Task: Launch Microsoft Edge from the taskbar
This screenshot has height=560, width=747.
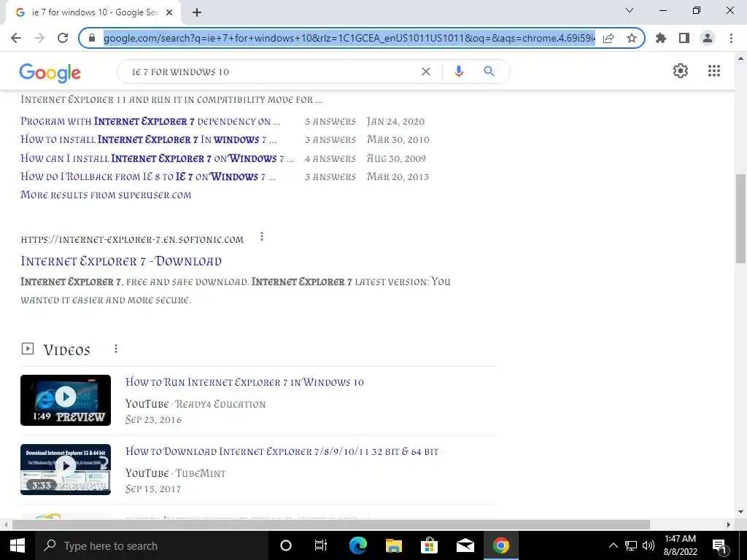Action: click(x=357, y=545)
